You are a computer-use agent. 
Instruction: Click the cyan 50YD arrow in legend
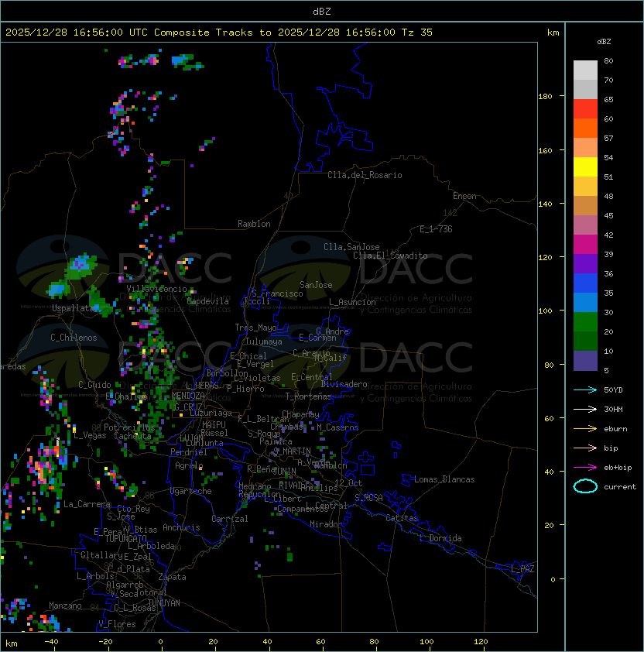click(x=585, y=390)
